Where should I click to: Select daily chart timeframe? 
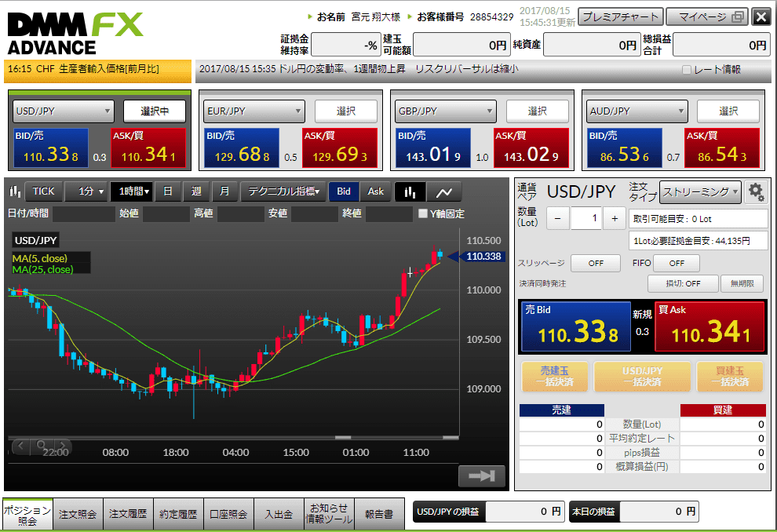click(168, 191)
